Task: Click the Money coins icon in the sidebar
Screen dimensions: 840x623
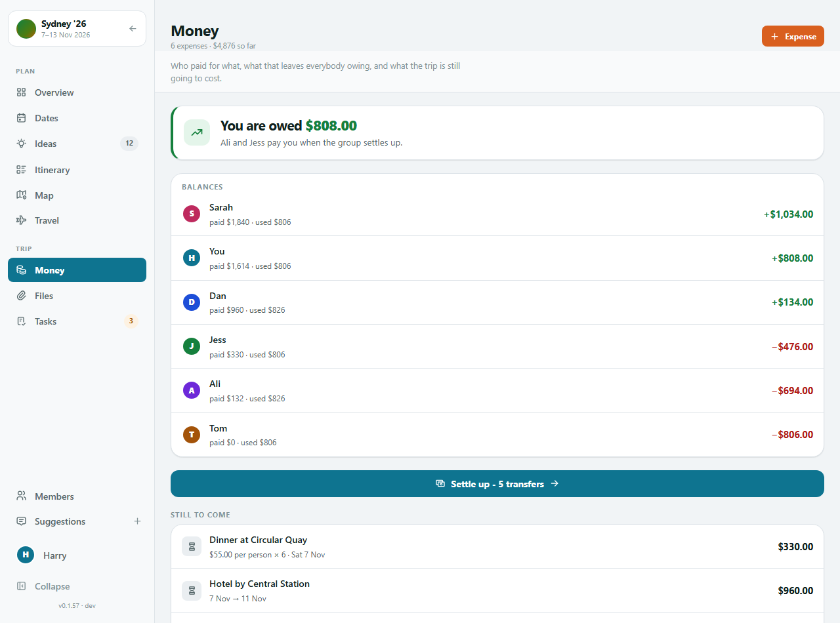Action: pyautogui.click(x=22, y=270)
